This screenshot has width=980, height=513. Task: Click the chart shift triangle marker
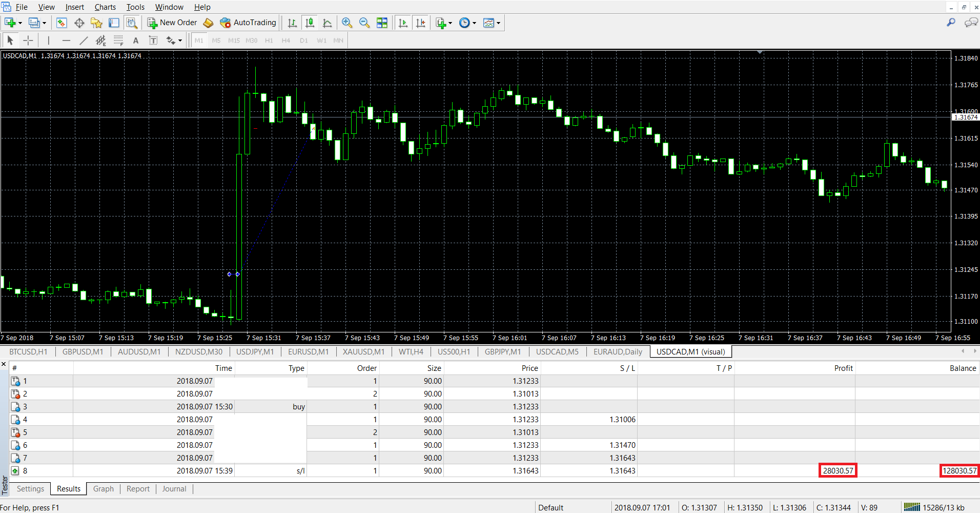[x=760, y=52]
